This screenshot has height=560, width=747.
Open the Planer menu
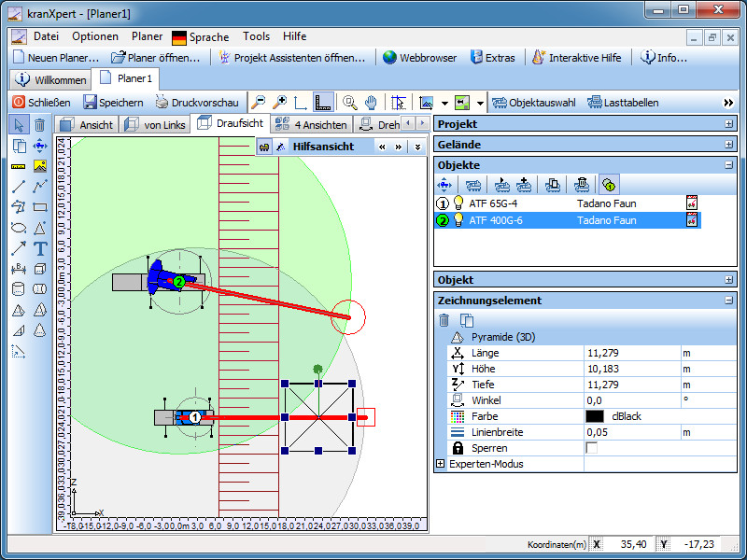point(148,36)
